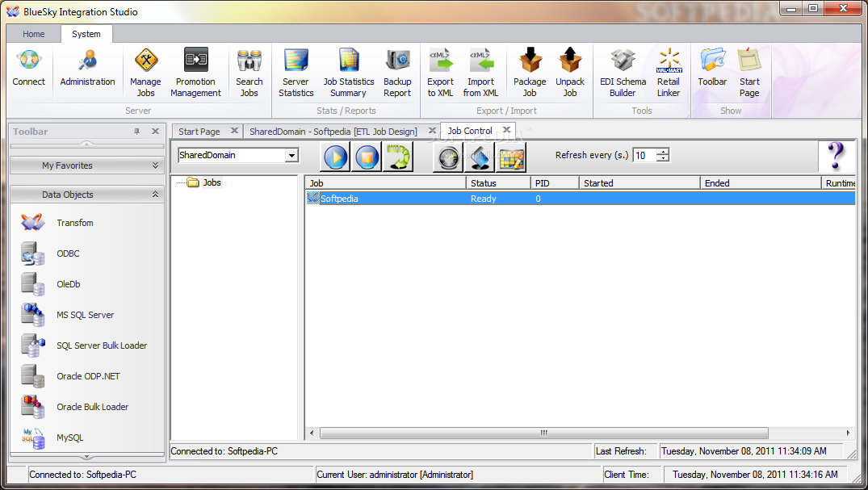Increase refresh interval with up arrow
This screenshot has width=868, height=490.
click(x=663, y=152)
